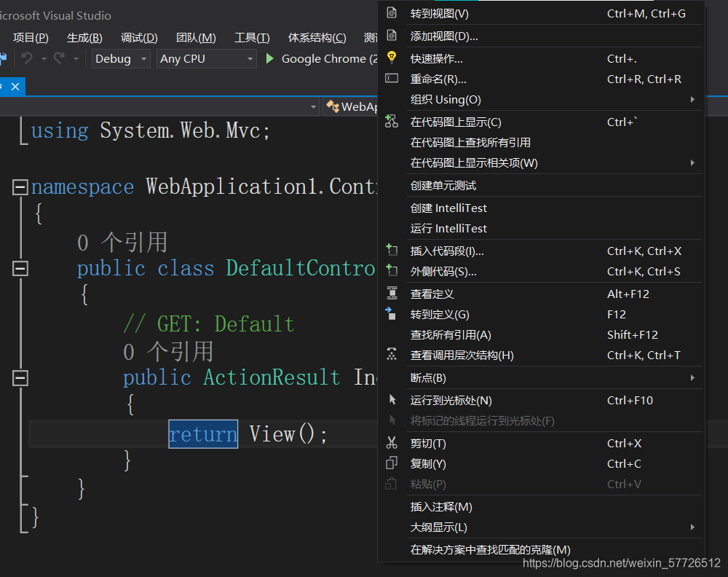Click the Add View icon
The image size is (728, 577).
392,35
